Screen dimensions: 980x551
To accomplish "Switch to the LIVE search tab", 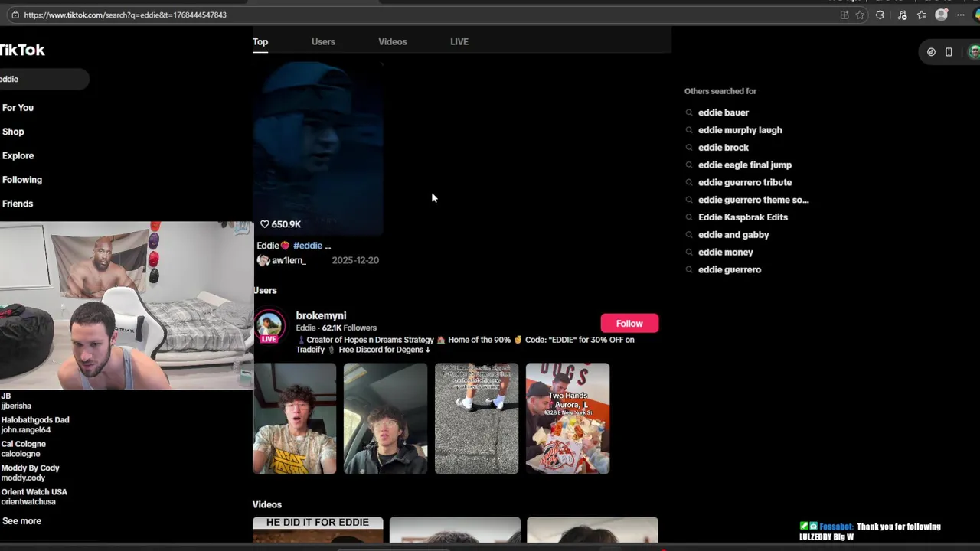I will point(459,42).
